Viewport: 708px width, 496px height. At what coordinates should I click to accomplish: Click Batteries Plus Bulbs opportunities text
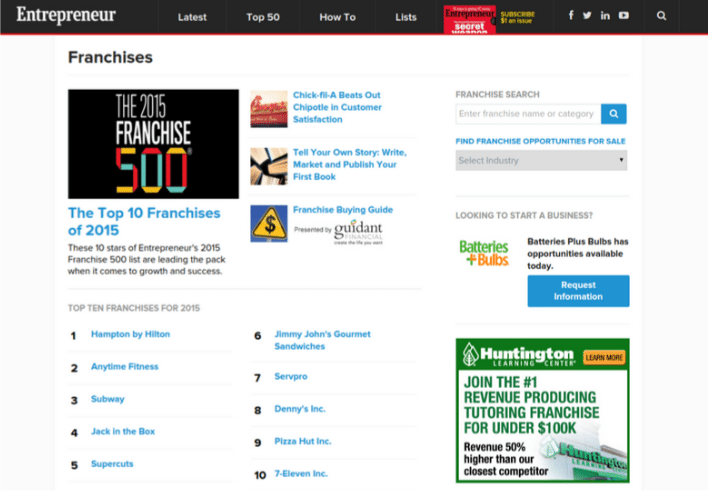coord(578,253)
